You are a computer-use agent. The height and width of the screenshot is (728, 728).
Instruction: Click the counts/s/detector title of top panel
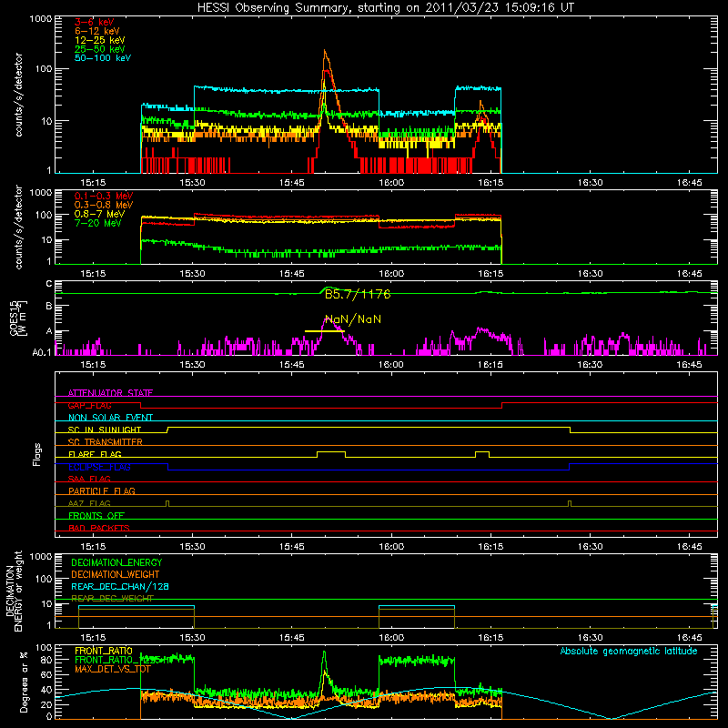(x=19, y=95)
